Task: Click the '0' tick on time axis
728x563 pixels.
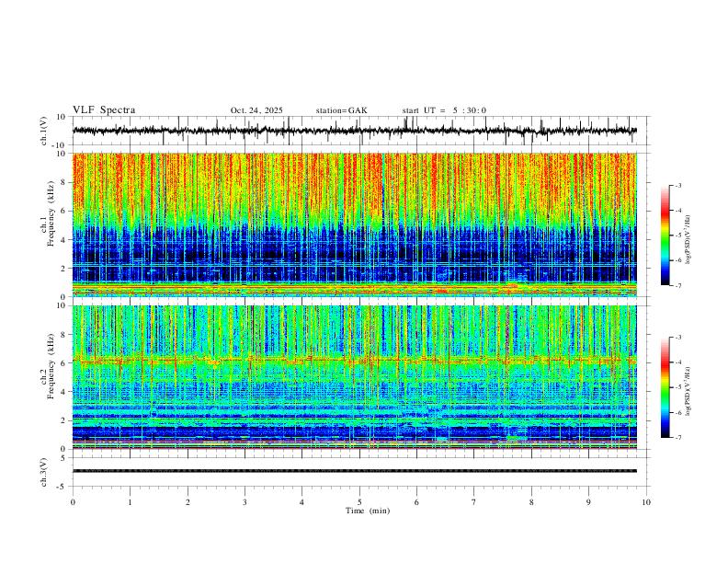Action: click(x=73, y=502)
